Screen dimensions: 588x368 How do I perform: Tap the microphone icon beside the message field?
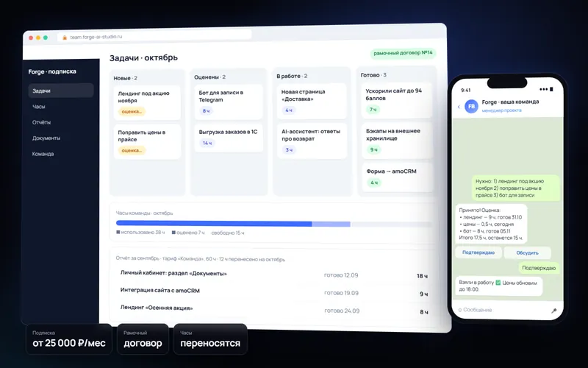(554, 311)
